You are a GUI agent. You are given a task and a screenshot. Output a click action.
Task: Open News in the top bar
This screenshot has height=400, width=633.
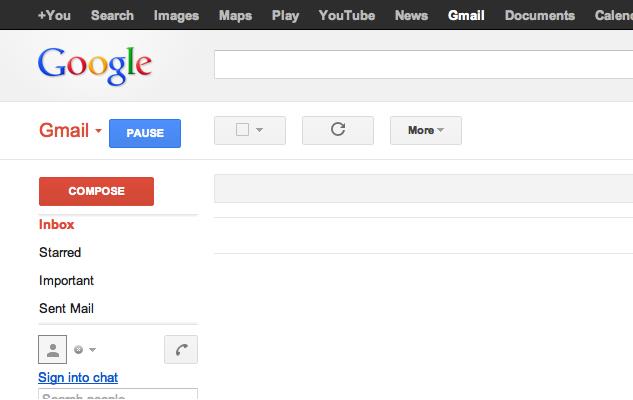411,15
